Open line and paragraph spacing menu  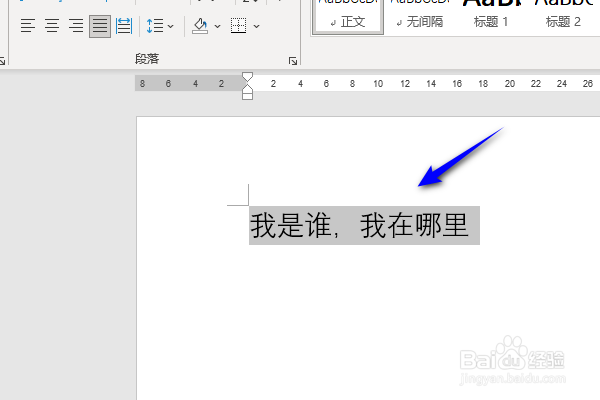[x=160, y=26]
